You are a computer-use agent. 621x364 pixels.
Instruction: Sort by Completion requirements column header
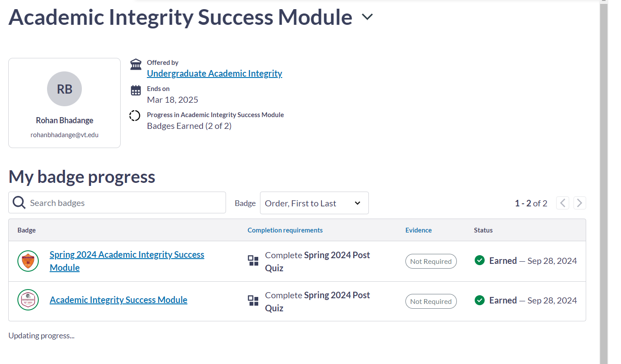coord(285,230)
